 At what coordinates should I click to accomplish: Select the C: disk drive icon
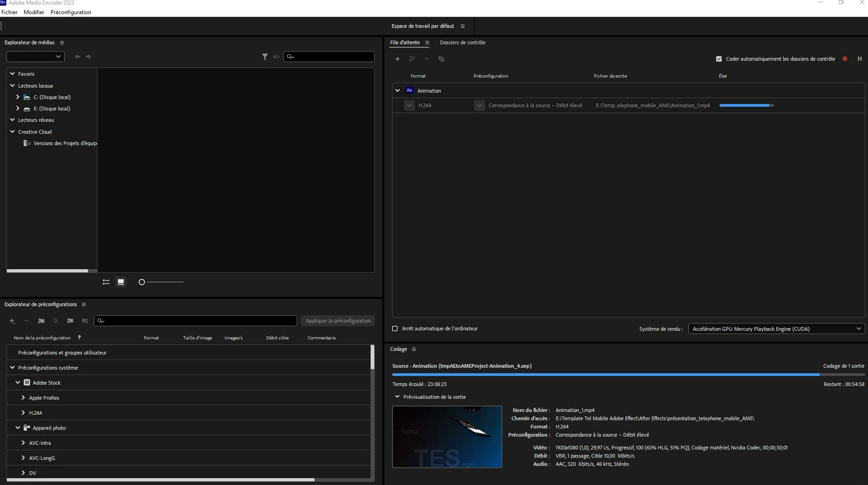(x=27, y=97)
